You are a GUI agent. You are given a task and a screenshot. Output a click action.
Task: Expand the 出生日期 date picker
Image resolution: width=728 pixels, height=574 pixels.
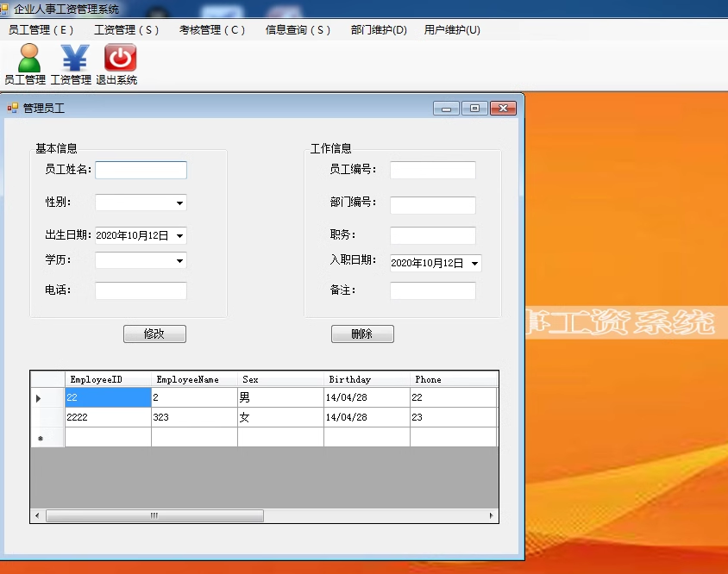[x=179, y=236]
